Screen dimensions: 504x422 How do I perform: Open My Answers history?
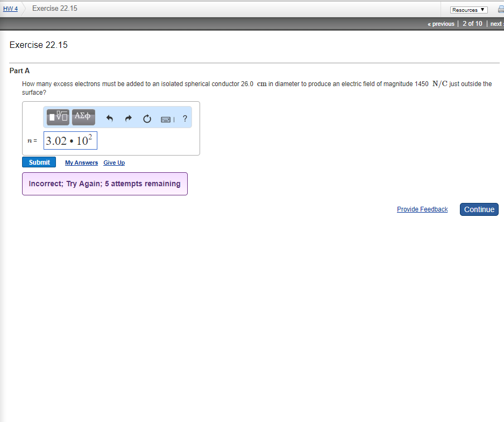click(81, 163)
